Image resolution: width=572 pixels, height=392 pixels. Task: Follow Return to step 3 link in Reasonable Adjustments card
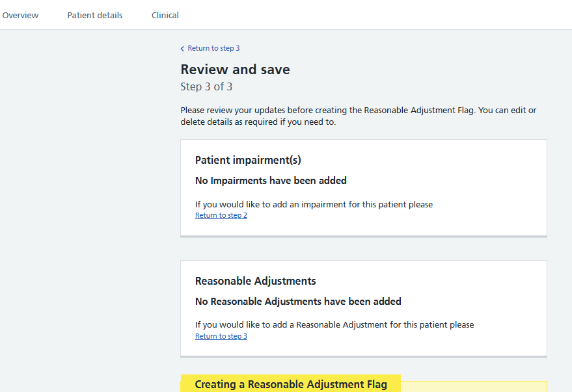[221, 336]
